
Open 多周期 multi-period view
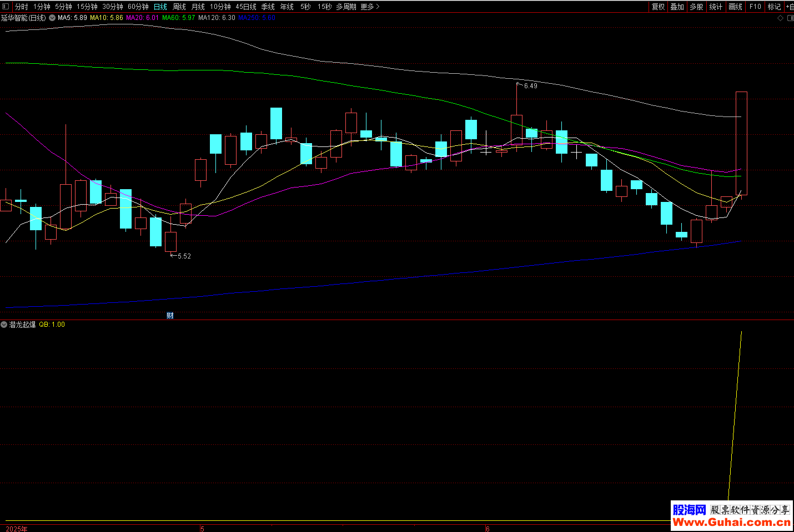click(346, 7)
